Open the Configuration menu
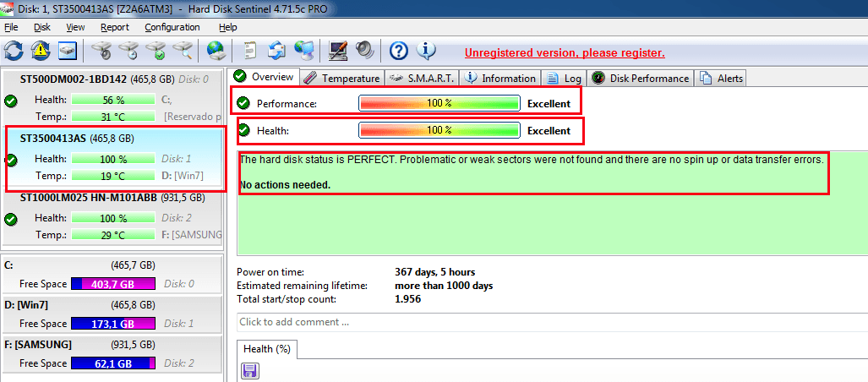The height and width of the screenshot is (382, 868). [x=172, y=27]
